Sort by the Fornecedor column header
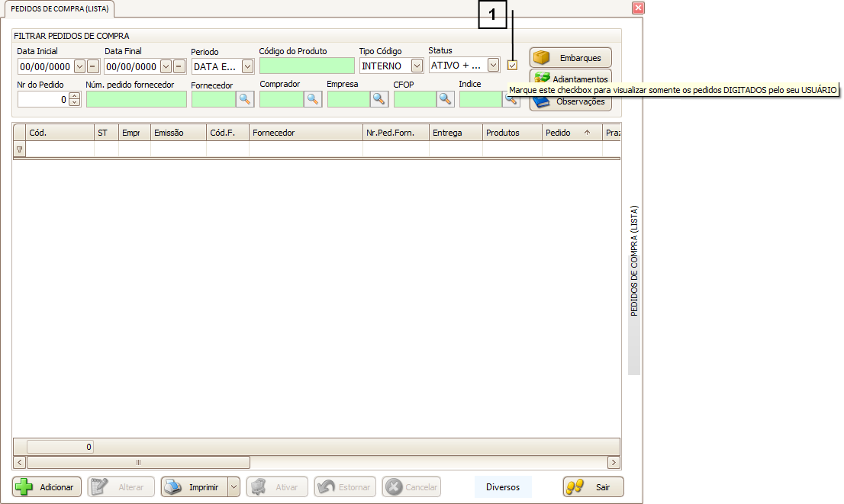The image size is (844, 504). (305, 133)
